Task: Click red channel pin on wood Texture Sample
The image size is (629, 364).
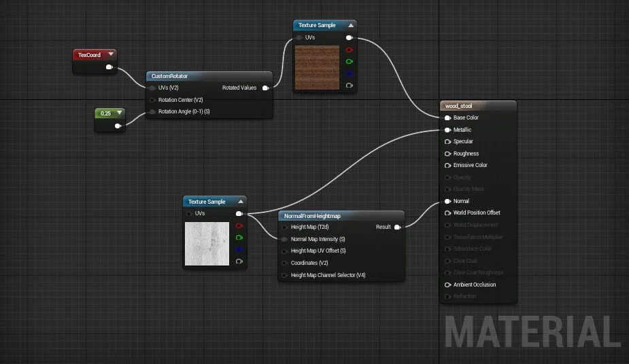Action: (x=350, y=50)
